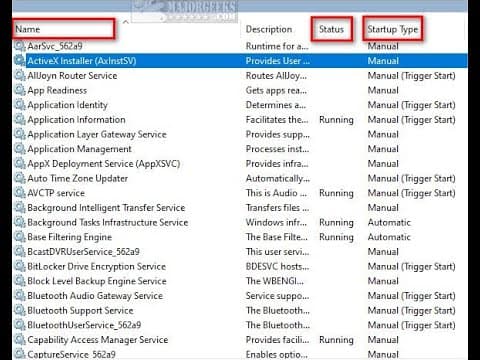
Task: Click the Bluetooth Audio Gateway Service icon
Action: 20,295
